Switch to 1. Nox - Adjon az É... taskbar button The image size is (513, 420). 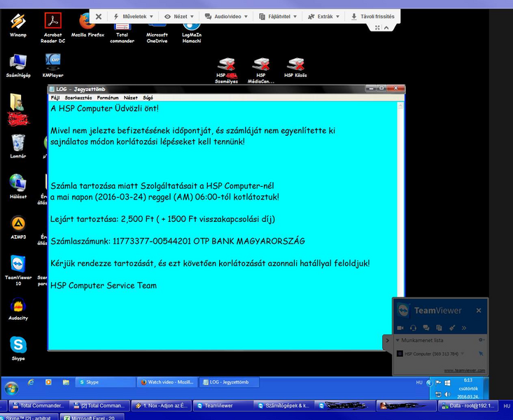point(162,405)
